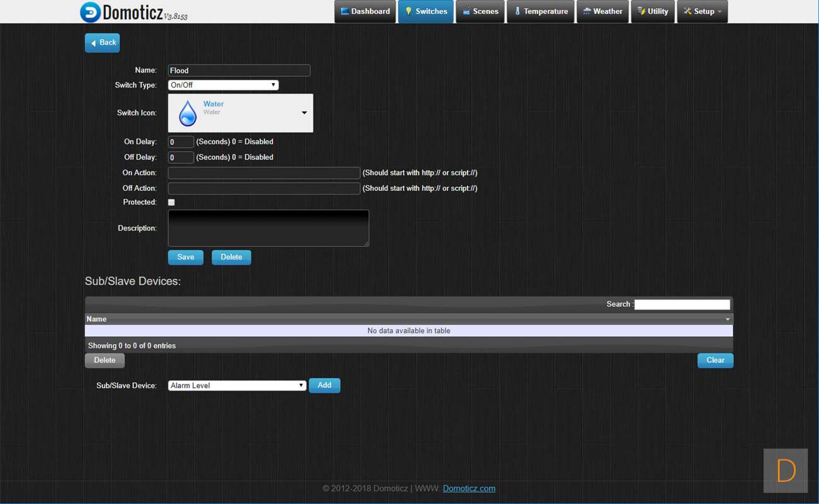The image size is (819, 504).
Task: Open the Sub/Slave Device dropdown
Action: [x=237, y=386]
